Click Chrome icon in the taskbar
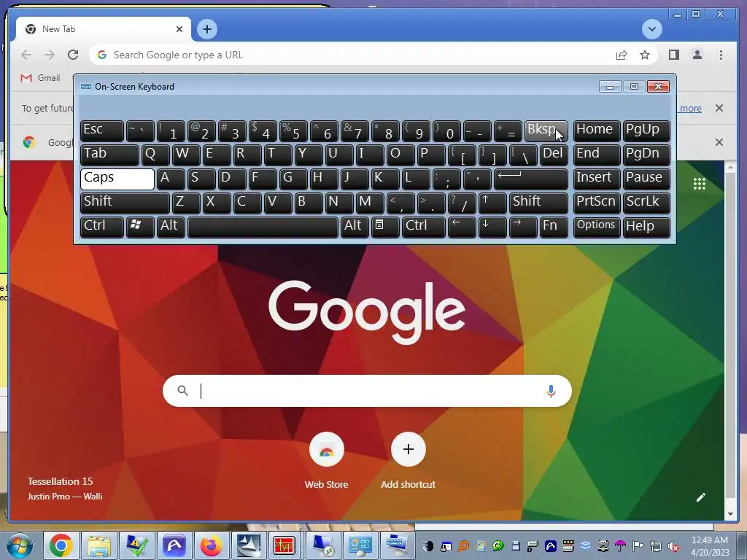The image size is (747, 560). pyautogui.click(x=61, y=545)
